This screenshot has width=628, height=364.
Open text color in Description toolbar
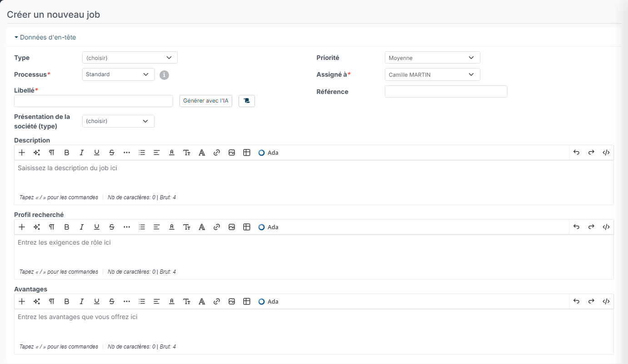tap(172, 152)
